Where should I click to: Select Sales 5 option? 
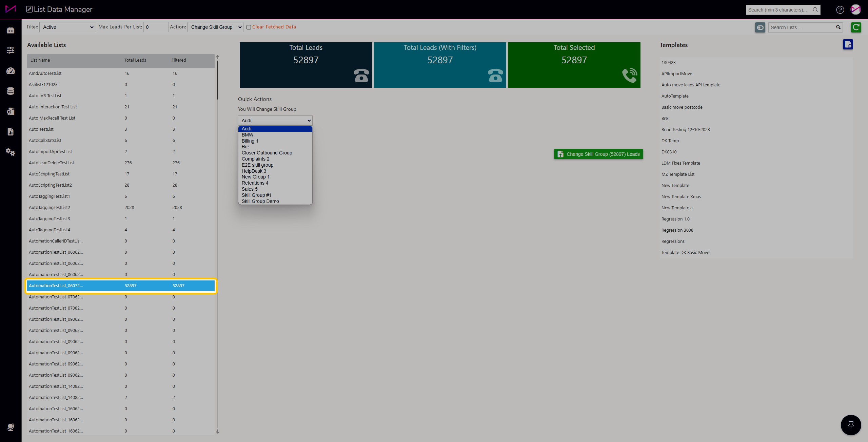point(275,189)
